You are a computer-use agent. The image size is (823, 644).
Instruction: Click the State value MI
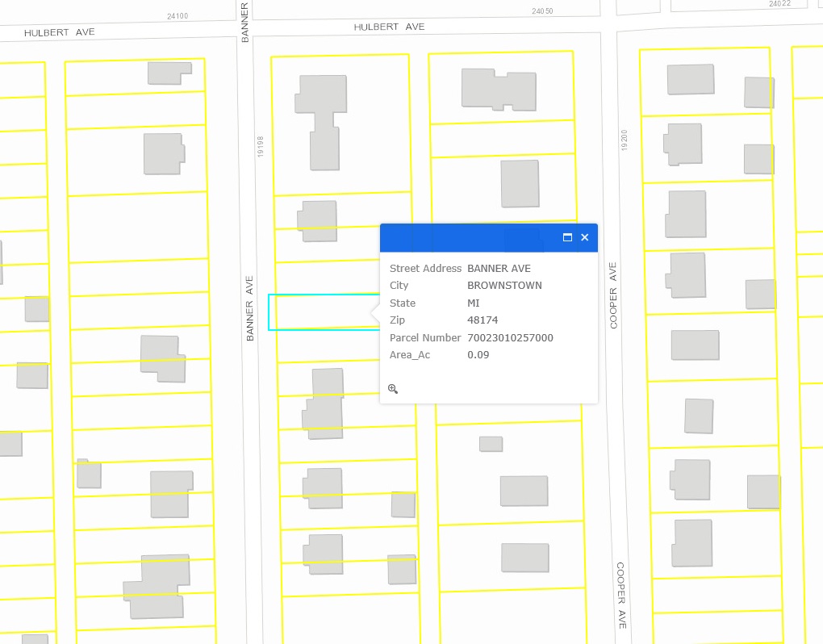pos(474,303)
